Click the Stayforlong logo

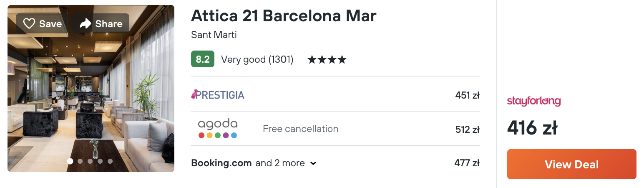pos(533,101)
